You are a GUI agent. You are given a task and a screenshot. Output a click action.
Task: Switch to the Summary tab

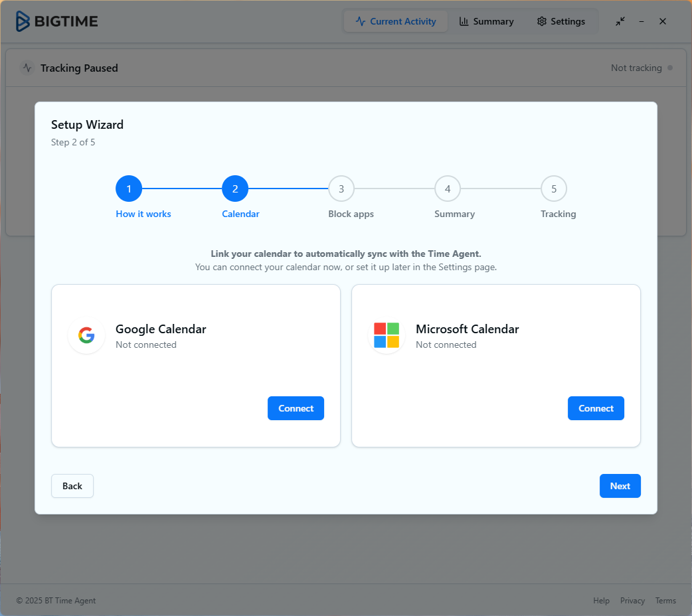click(486, 21)
